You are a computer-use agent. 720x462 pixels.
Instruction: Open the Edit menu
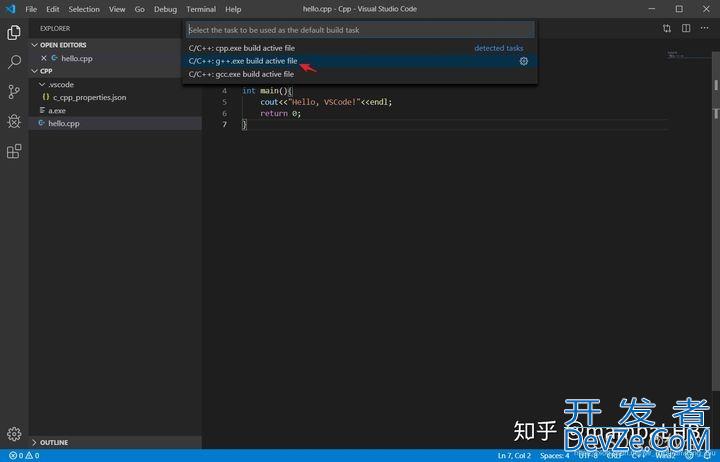click(x=52, y=9)
